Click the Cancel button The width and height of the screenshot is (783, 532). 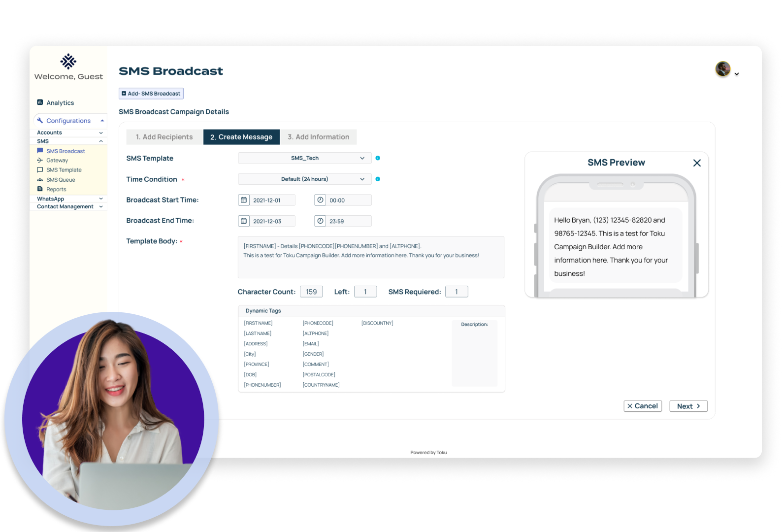coord(643,406)
